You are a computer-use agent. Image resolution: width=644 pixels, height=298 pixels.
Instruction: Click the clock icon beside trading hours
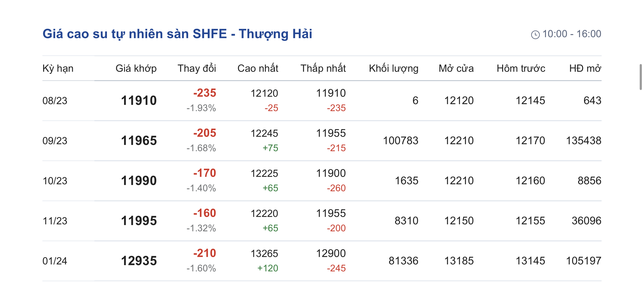coord(535,35)
